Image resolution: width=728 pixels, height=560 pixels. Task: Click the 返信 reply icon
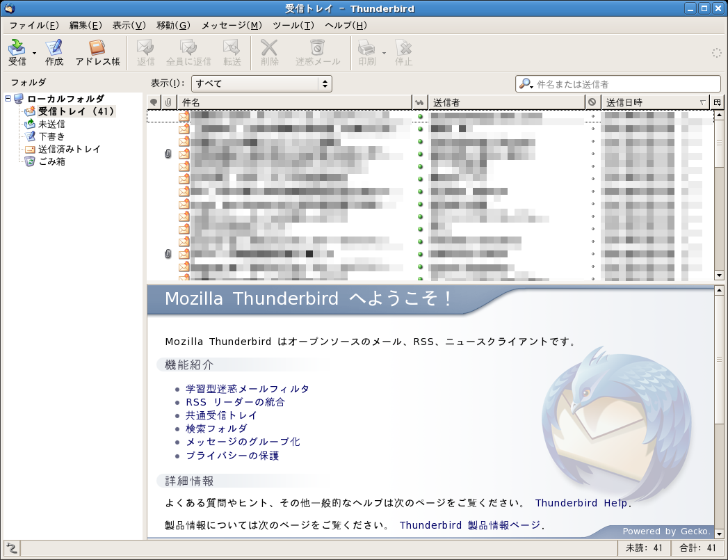145,52
